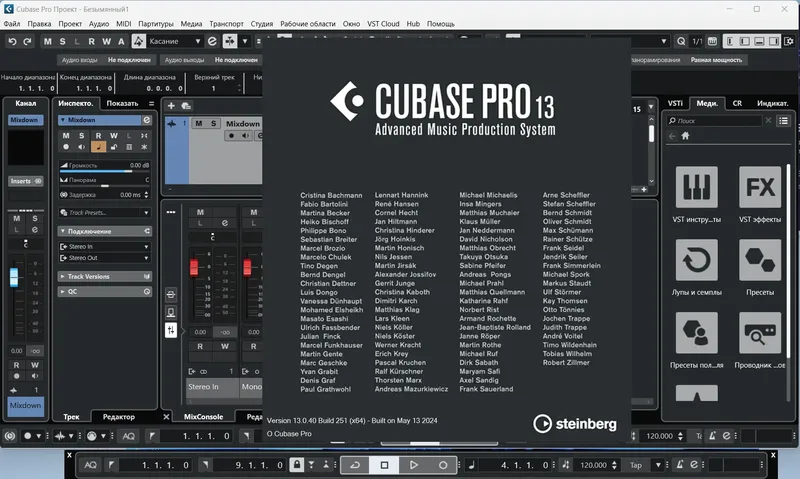800x479 pixels.
Task: Click Аудио входы Не подключен status
Action: pyautogui.click(x=106, y=60)
